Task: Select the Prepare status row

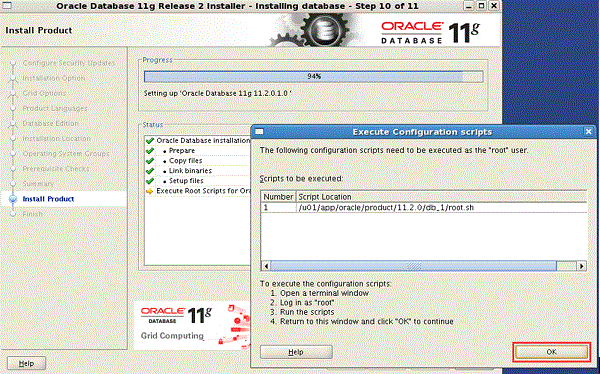Action: [197, 151]
